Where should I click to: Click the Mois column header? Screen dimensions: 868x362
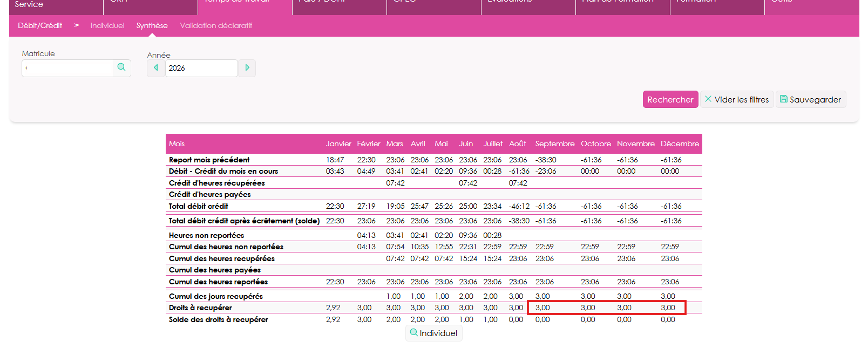click(177, 144)
